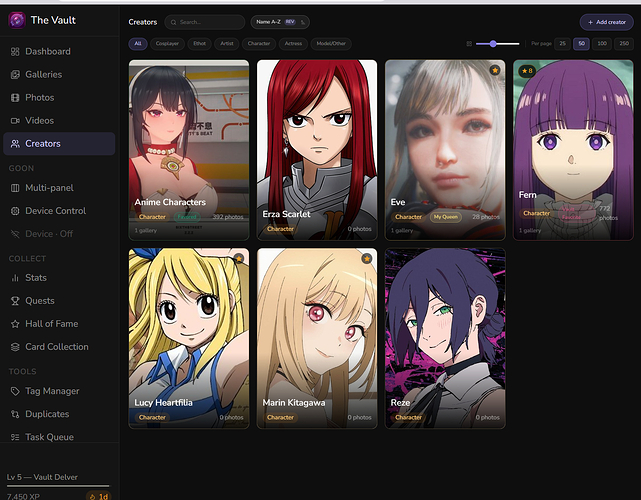Click the favorite star on Eve card

[x=495, y=70]
